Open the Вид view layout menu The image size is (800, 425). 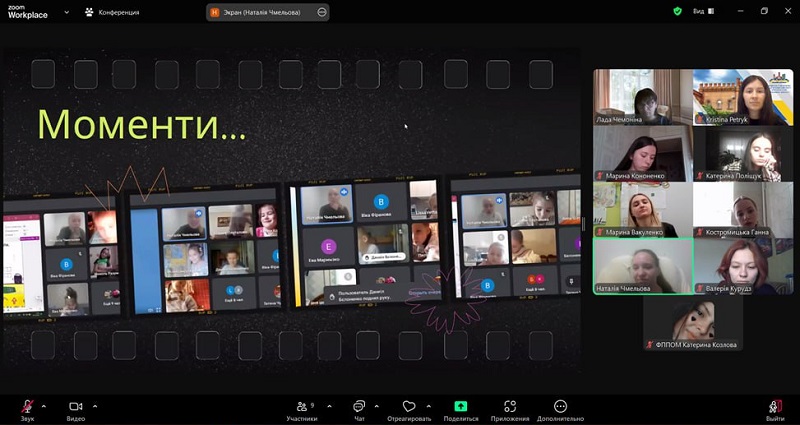point(704,11)
